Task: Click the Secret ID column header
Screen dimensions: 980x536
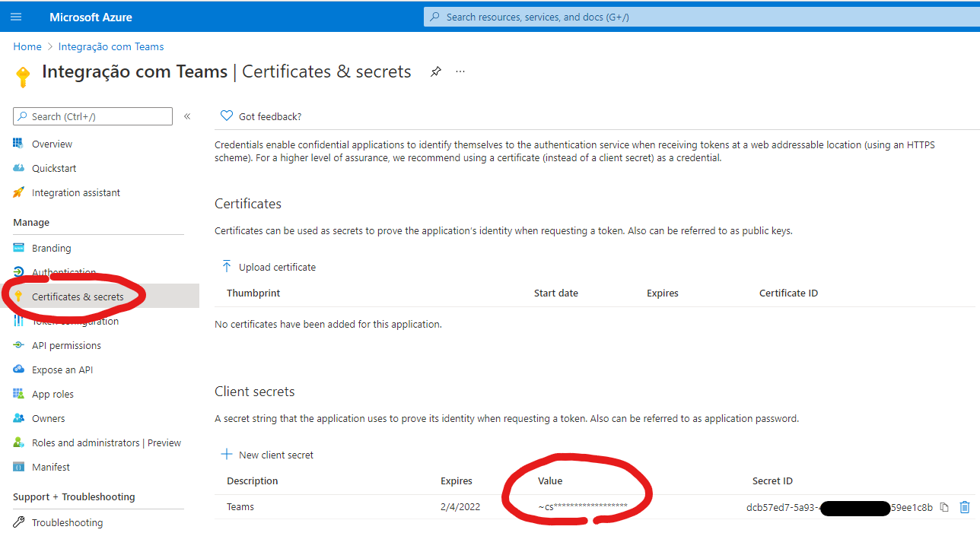Action: coord(772,480)
